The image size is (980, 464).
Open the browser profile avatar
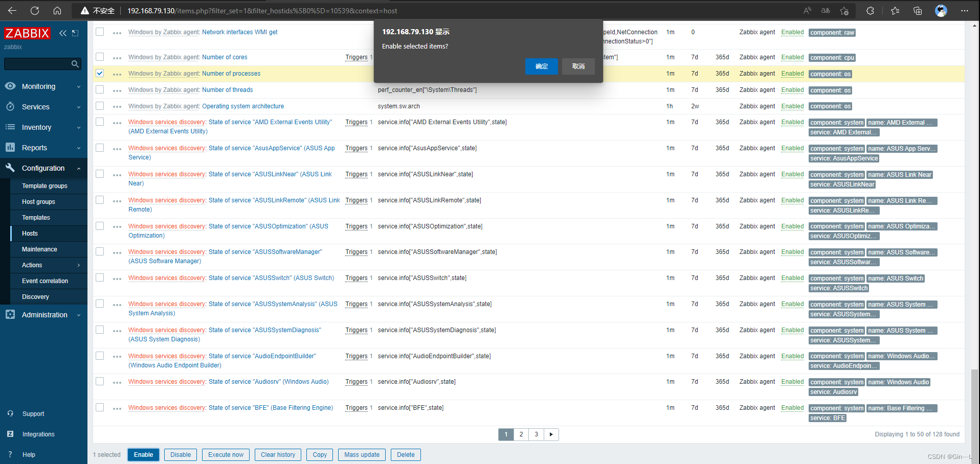(941, 11)
